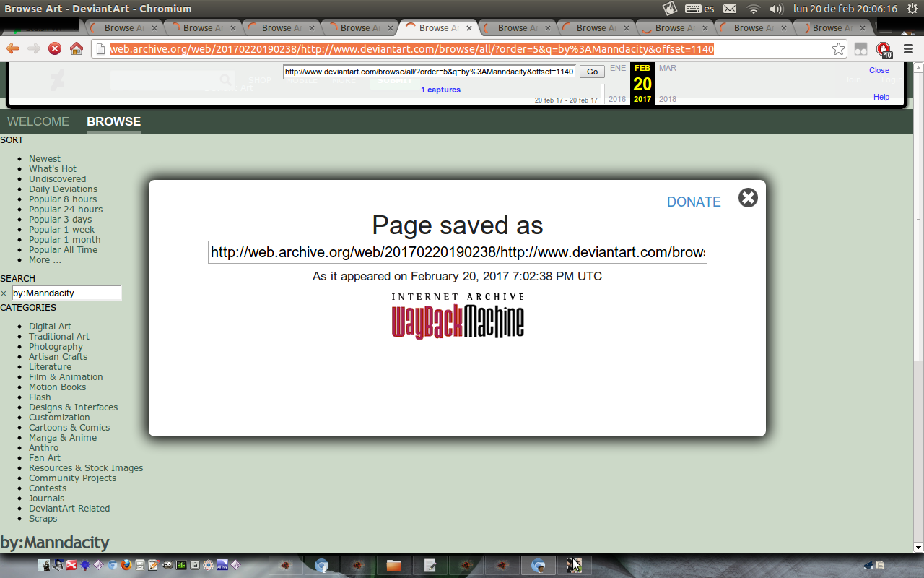Open text editor window in bottom taskbar
Viewport: 924px width, 578px height.
[x=430, y=566]
